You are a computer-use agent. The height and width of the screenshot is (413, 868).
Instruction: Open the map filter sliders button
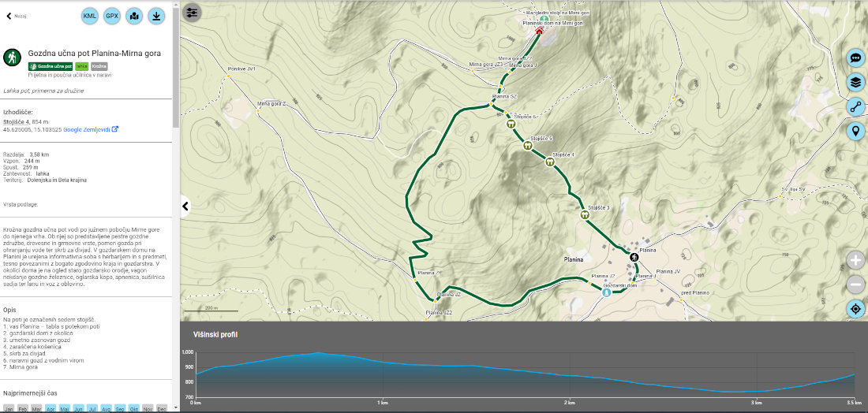[x=192, y=12]
